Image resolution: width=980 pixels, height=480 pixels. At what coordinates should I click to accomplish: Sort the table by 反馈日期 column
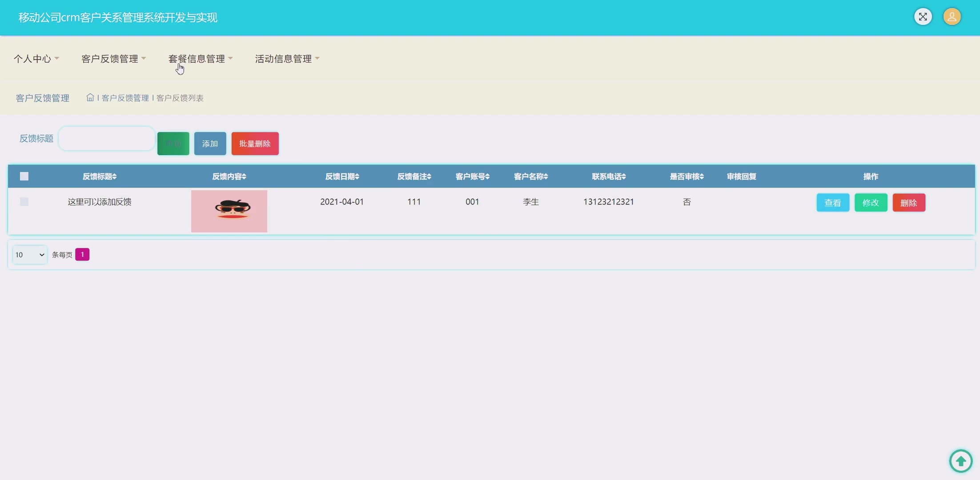pos(341,176)
